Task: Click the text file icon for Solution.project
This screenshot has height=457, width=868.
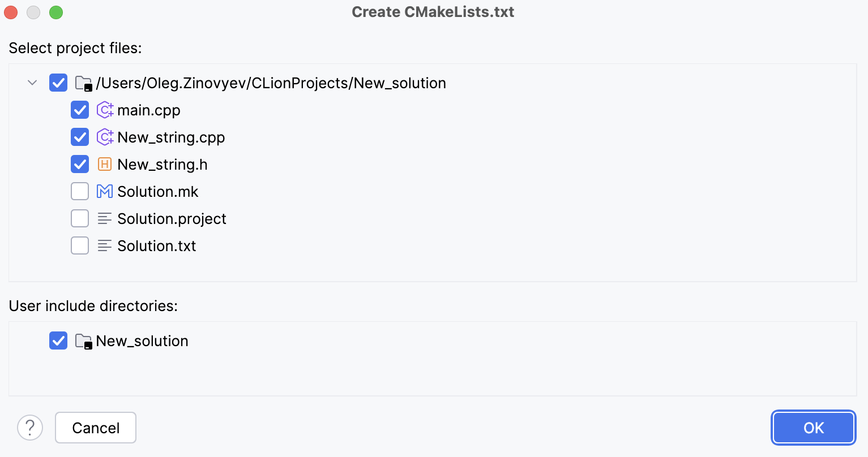Action: pos(105,218)
